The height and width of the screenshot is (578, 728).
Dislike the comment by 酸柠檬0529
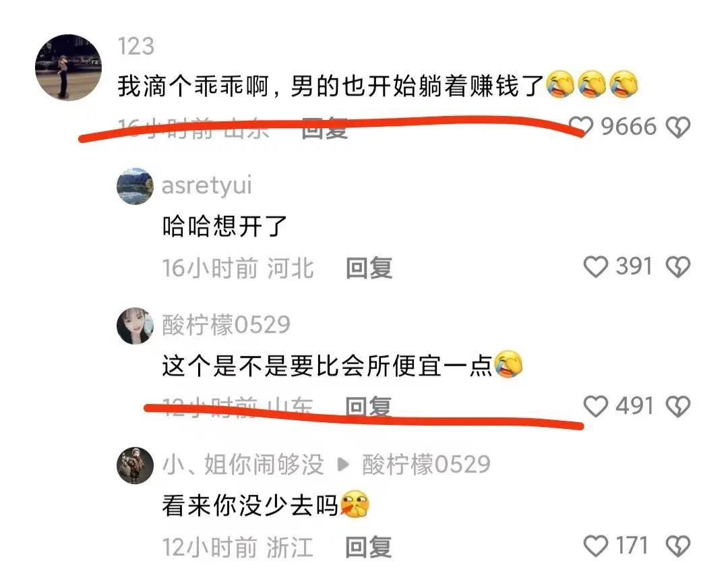pos(678,407)
